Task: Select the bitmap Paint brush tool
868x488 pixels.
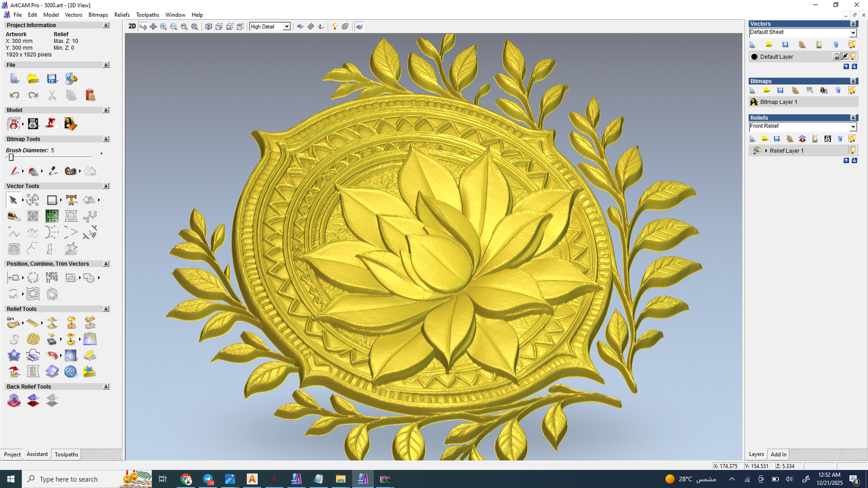Action: (14, 171)
